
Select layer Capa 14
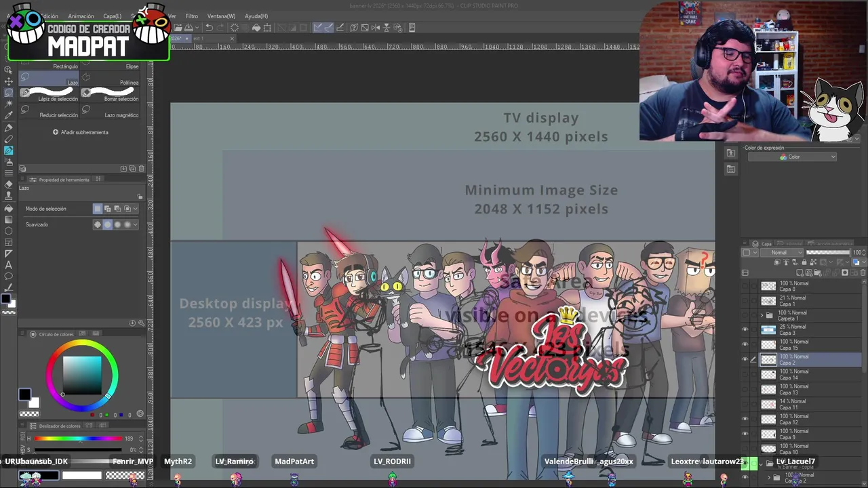click(802, 375)
